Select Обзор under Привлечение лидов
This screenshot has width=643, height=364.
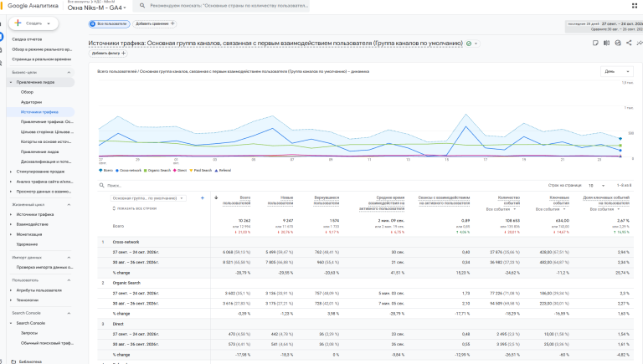[x=27, y=92]
